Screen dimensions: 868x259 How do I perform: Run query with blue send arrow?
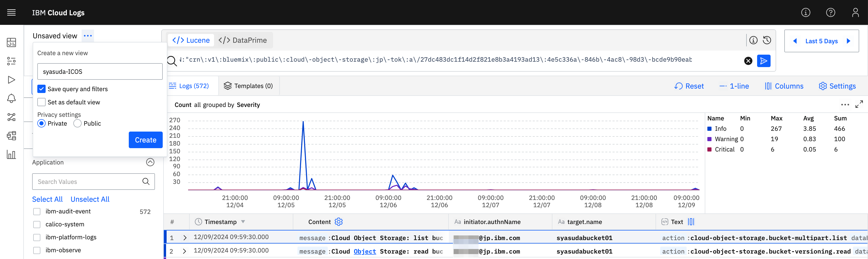[x=764, y=61]
